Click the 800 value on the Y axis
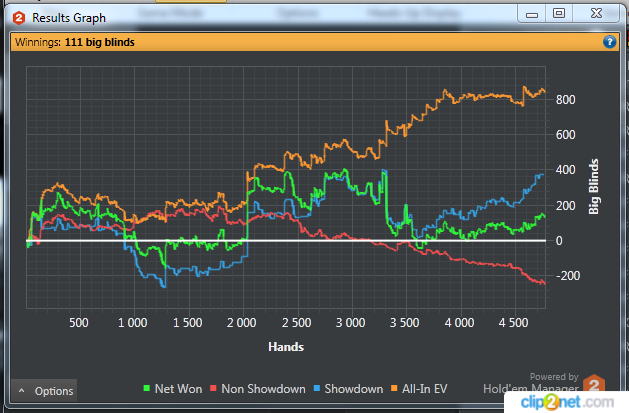 point(566,99)
